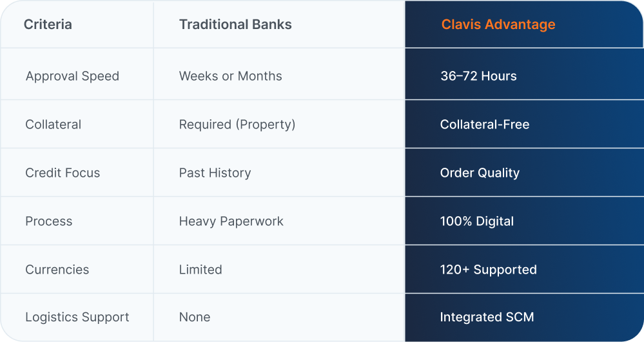Select the Credit Focus row label

[x=63, y=173]
